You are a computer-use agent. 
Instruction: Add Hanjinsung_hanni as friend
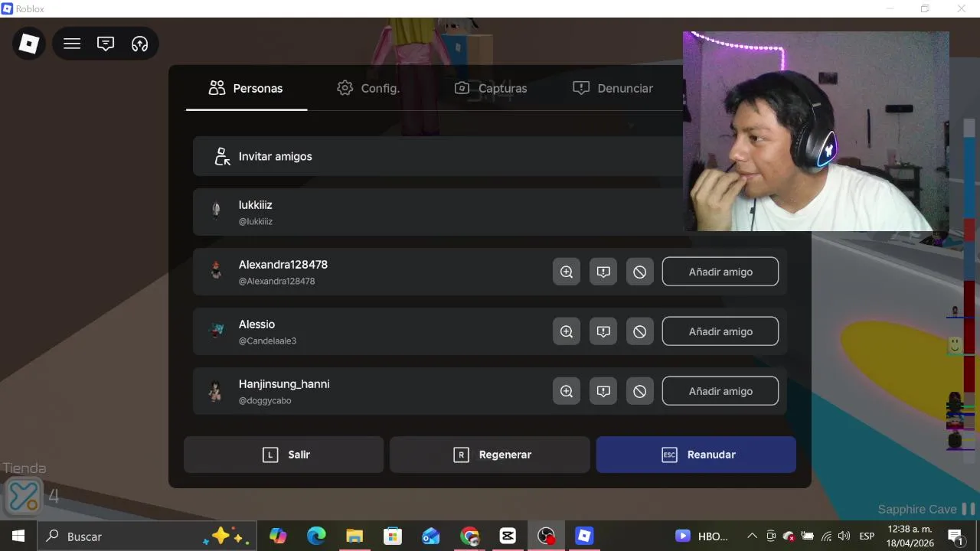720,391
